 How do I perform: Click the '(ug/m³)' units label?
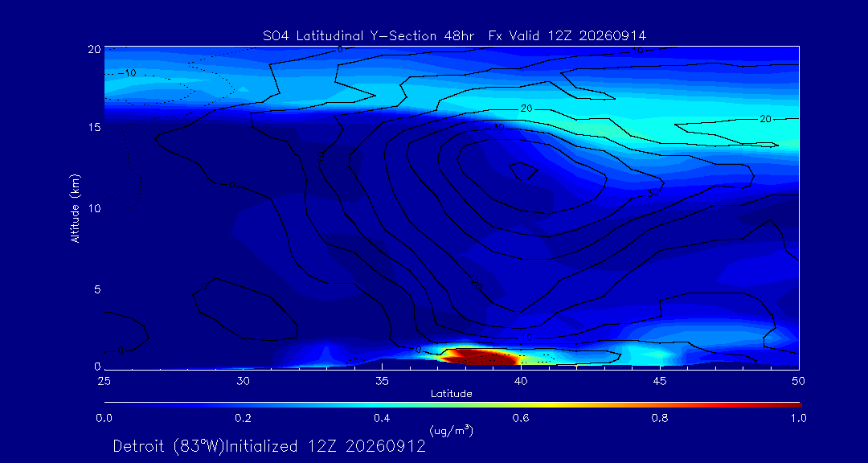(x=451, y=430)
